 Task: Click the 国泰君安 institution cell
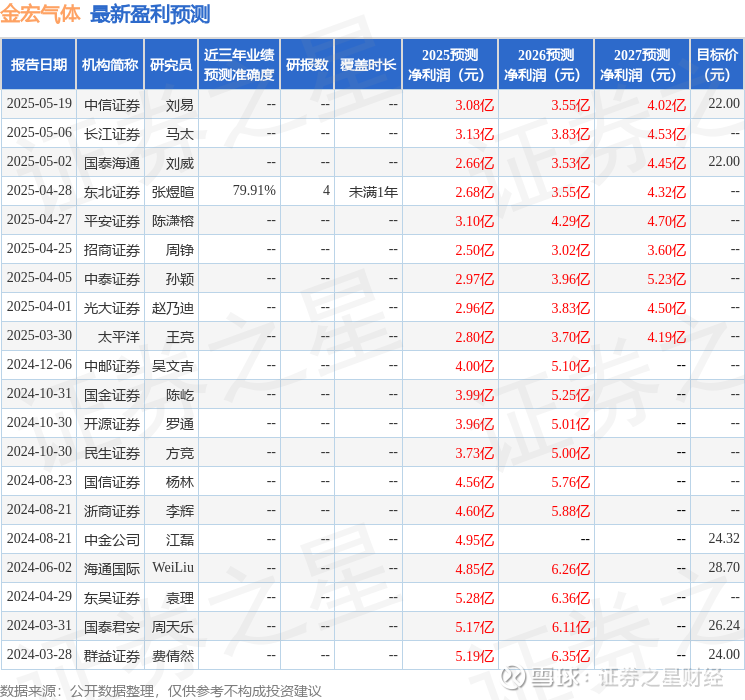pos(112,627)
